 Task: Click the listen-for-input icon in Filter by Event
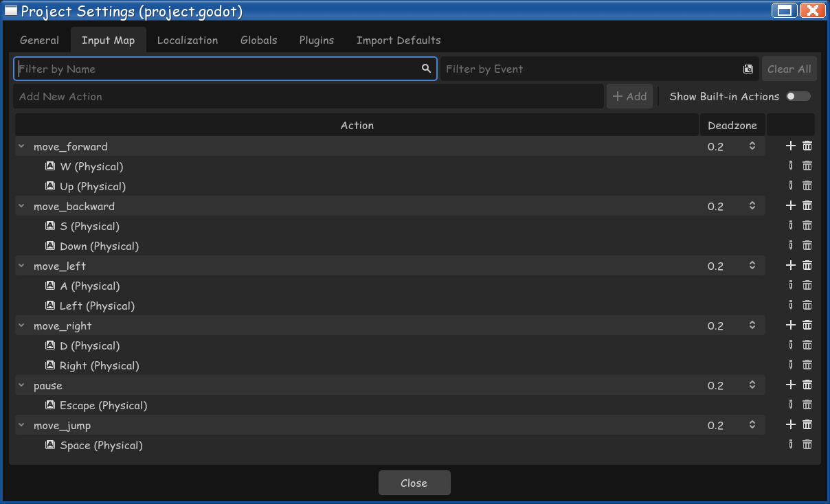748,69
